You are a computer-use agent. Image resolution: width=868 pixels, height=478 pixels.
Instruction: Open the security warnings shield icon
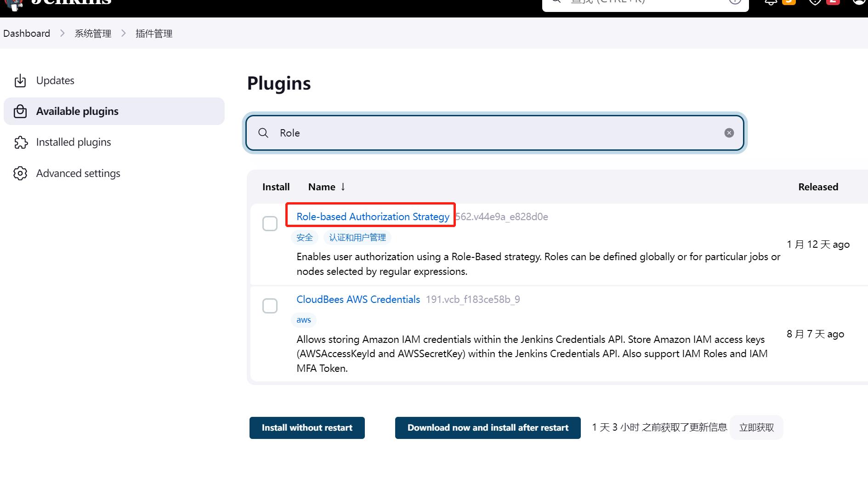click(815, 2)
